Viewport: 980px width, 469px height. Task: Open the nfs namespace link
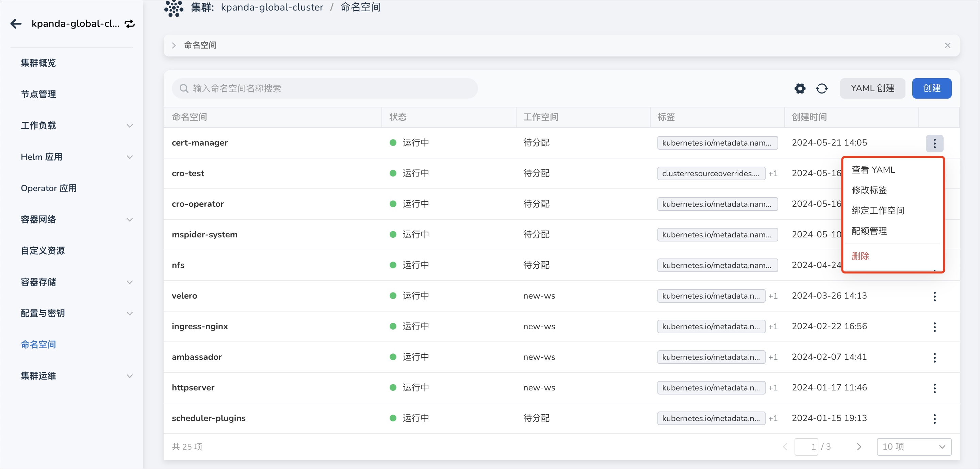click(x=178, y=266)
